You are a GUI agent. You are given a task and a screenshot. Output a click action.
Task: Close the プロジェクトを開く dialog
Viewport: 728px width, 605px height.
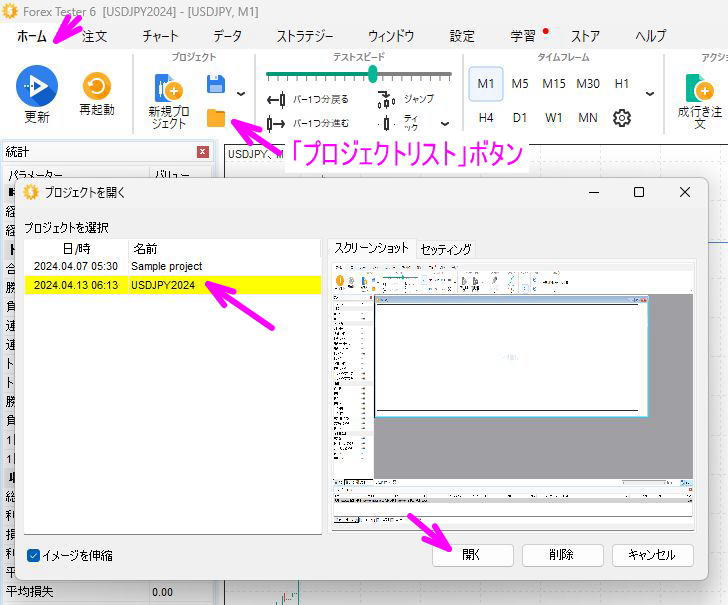[685, 192]
